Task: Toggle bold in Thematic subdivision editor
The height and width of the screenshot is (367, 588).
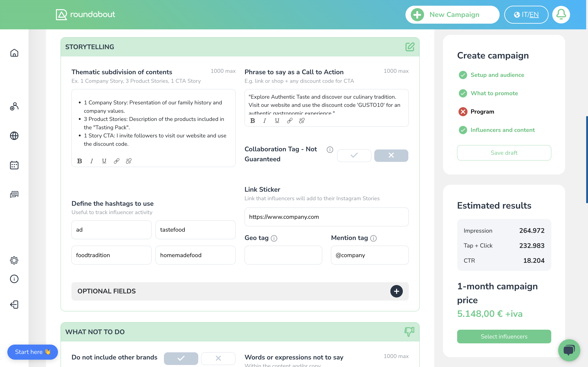Action: pyautogui.click(x=79, y=161)
